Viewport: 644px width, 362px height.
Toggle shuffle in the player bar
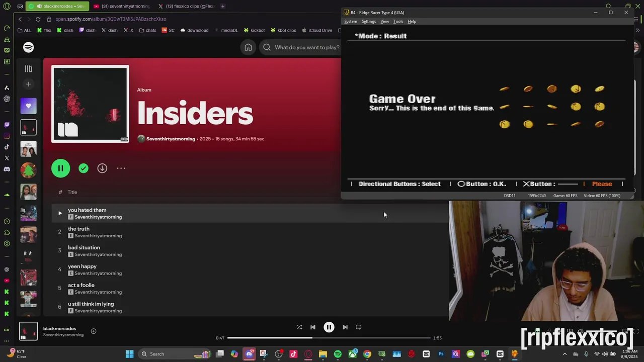coord(299,327)
